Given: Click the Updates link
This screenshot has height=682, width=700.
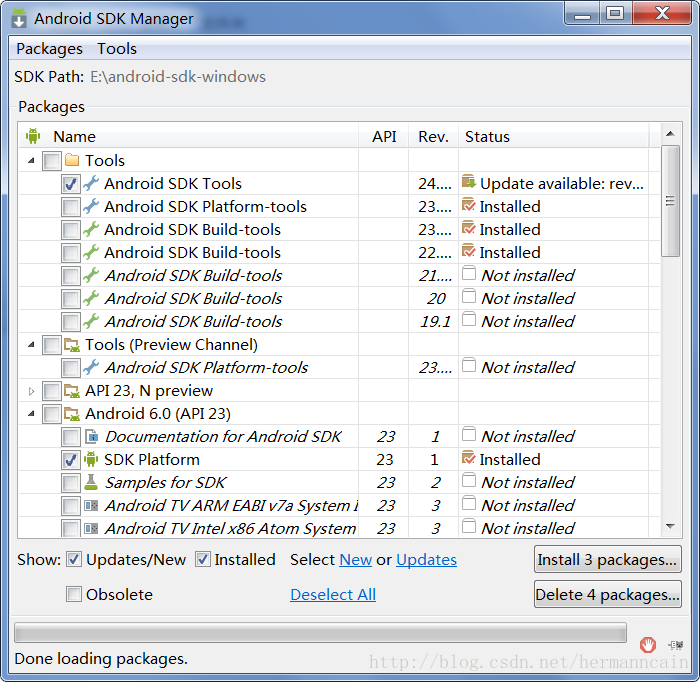Looking at the screenshot, I should pos(426,560).
